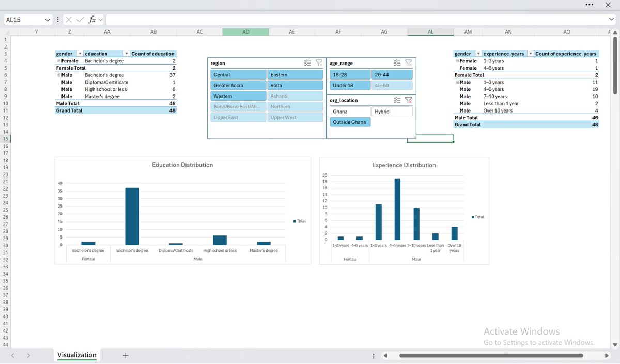The image size is (620, 364).
Task: Click Male Bachelor's degree bar in chart
Action: pos(132,216)
